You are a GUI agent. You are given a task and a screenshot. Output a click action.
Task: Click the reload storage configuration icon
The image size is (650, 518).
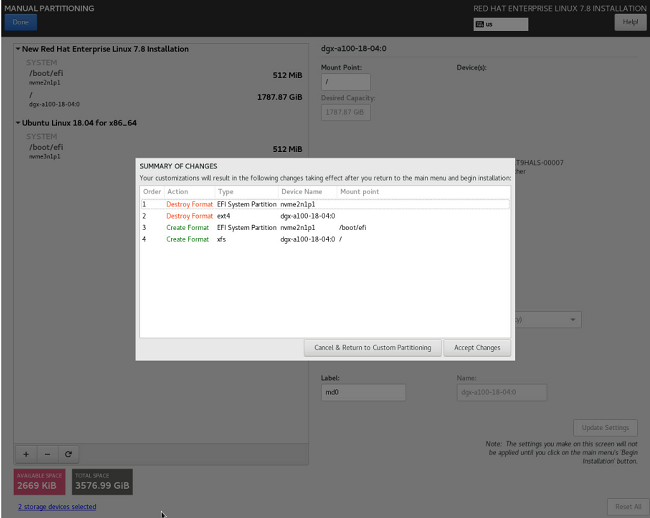(x=69, y=453)
